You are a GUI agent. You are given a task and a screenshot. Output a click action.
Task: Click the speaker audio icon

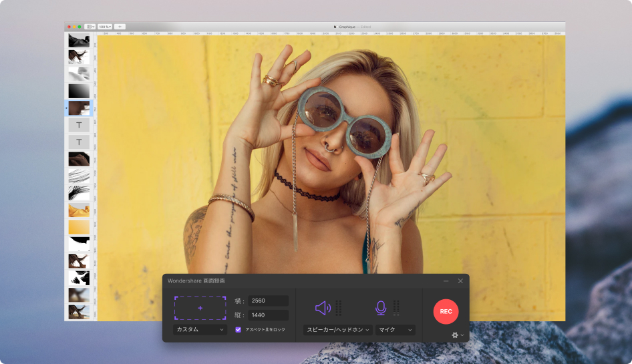[323, 308]
